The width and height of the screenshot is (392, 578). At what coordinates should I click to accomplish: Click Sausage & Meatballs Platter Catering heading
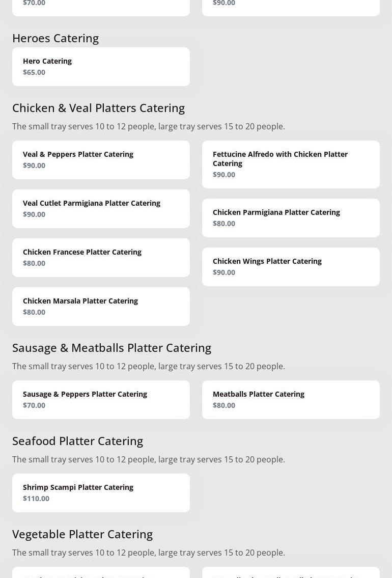[x=111, y=347]
